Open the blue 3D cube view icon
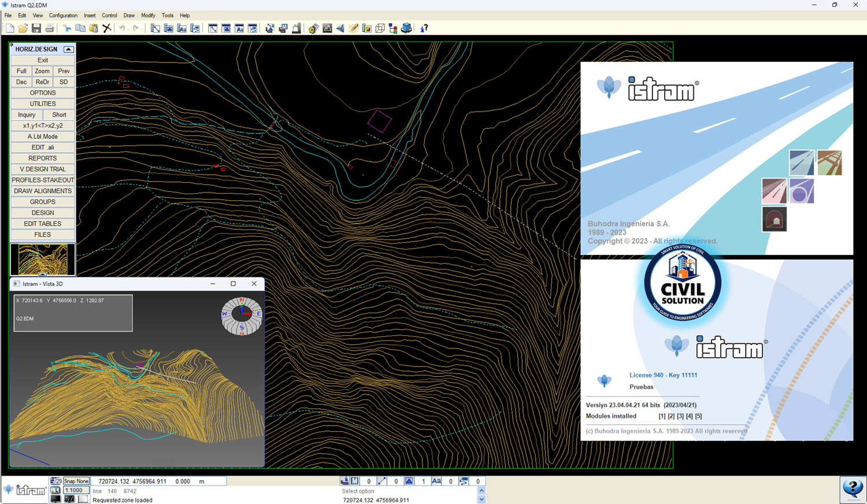 coord(407,28)
